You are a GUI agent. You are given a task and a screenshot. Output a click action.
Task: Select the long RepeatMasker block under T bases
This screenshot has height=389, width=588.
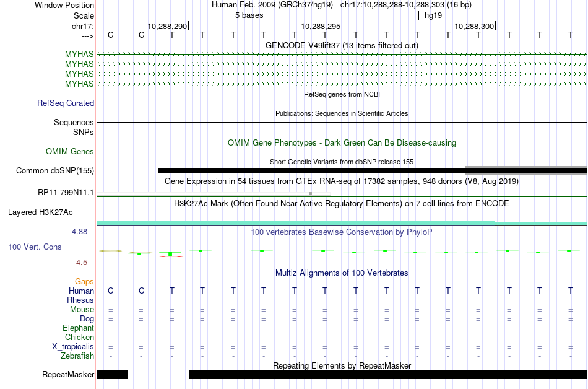[387, 374]
